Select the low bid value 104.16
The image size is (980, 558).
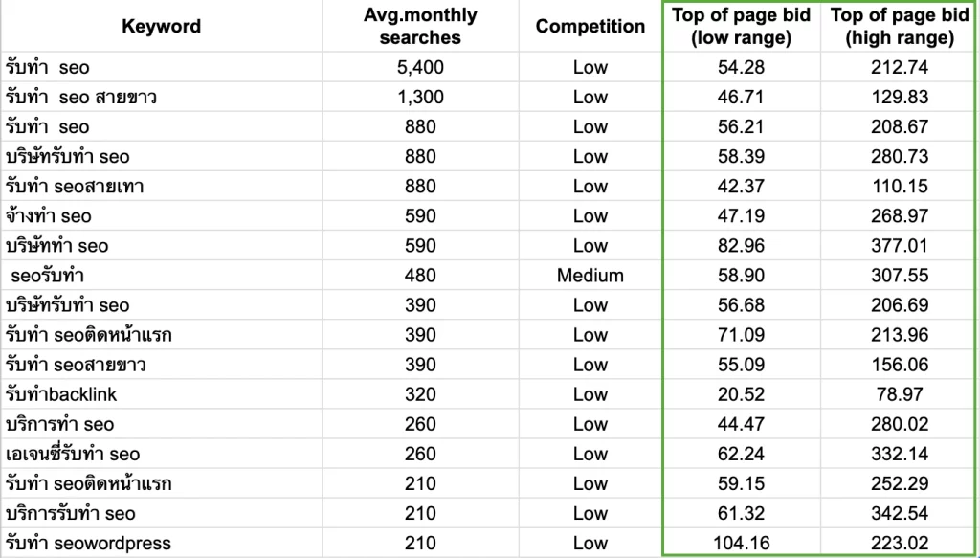744,544
